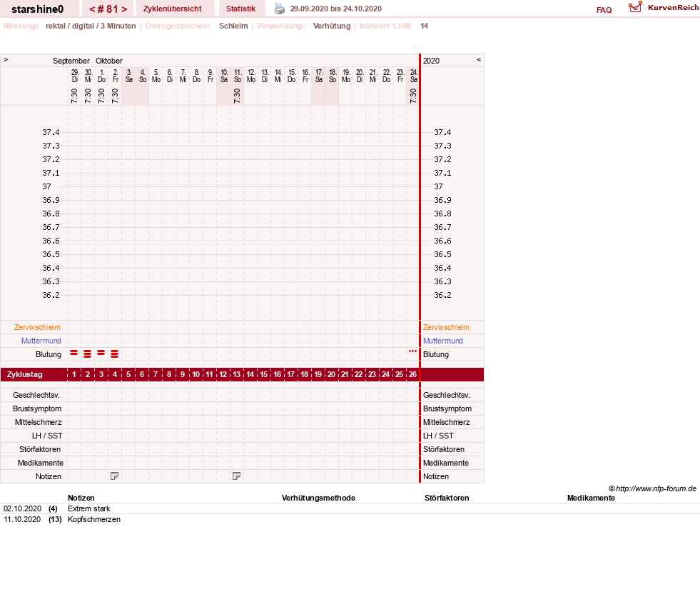Go to previous cycle via < before #81

tap(93, 9)
